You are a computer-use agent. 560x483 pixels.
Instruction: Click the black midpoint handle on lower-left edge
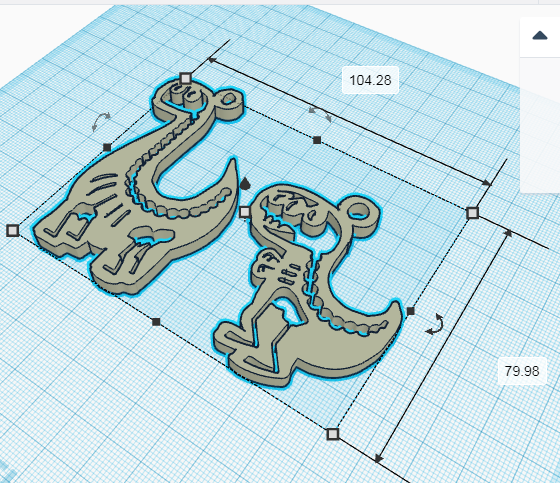(156, 322)
